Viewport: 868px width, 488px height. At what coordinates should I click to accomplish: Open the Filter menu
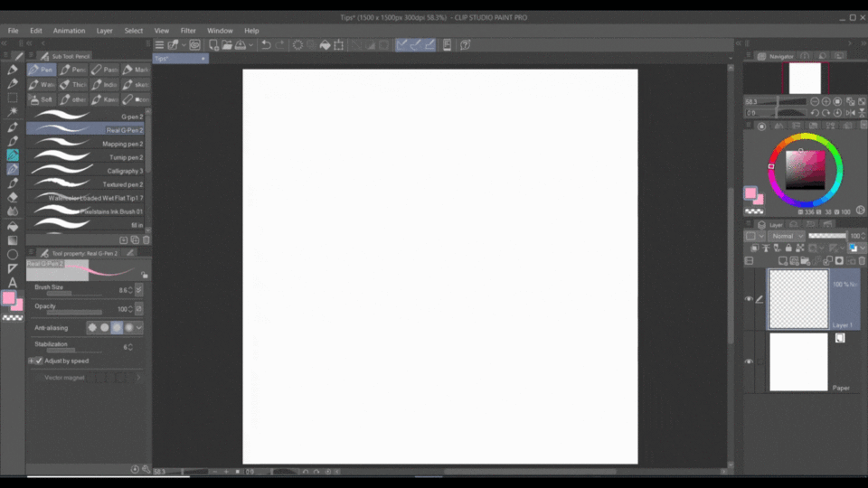(x=188, y=31)
